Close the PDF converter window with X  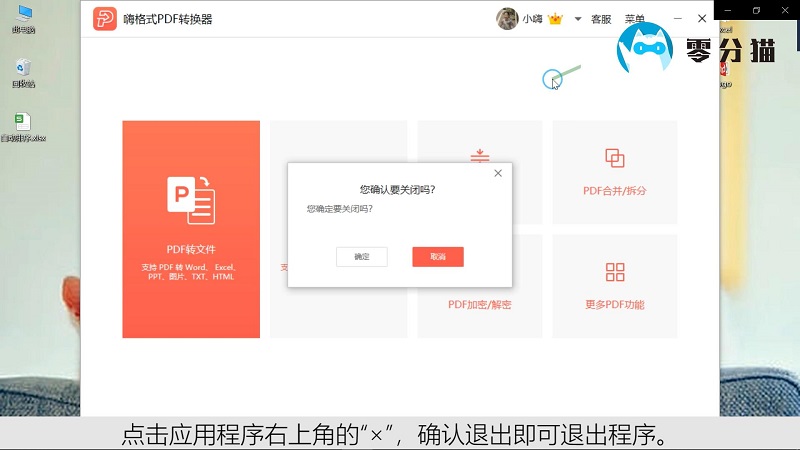[702, 18]
